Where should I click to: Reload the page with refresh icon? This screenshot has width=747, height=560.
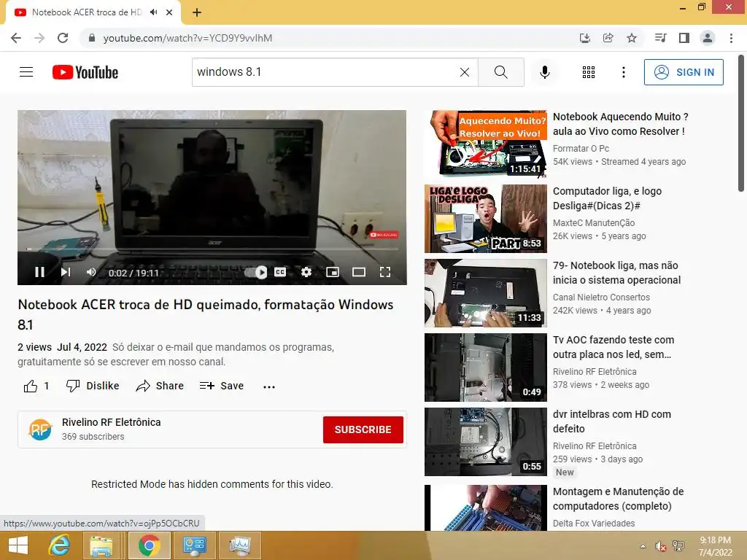(63, 38)
